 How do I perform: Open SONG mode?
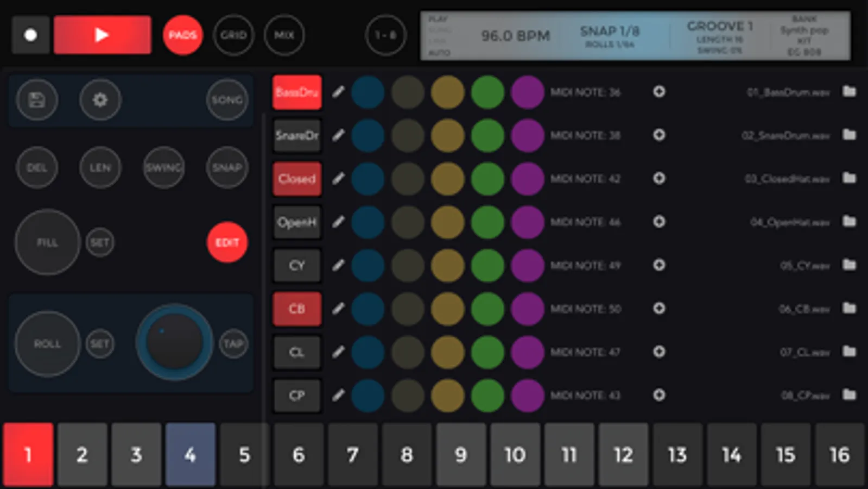click(x=227, y=100)
